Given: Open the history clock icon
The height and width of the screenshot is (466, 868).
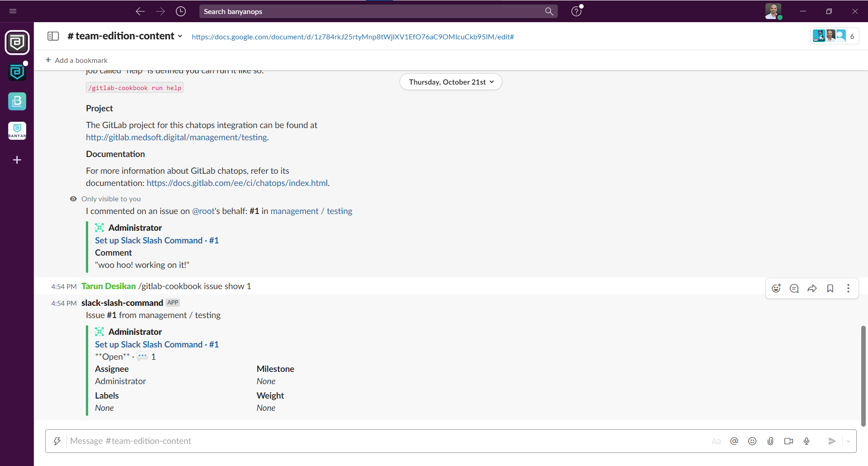Looking at the screenshot, I should pyautogui.click(x=181, y=11).
